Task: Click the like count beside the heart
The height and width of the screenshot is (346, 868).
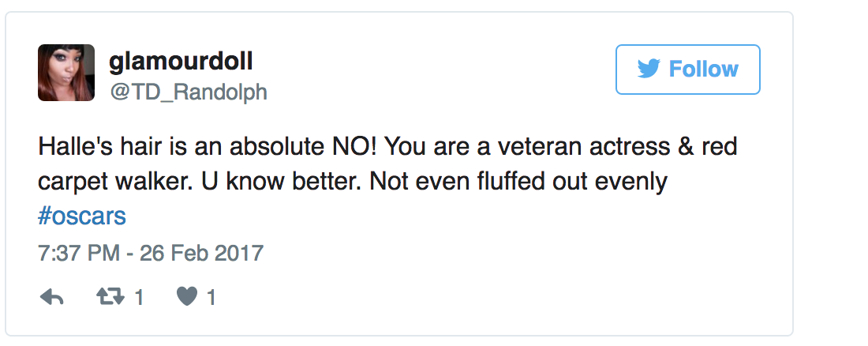Action: point(211,298)
